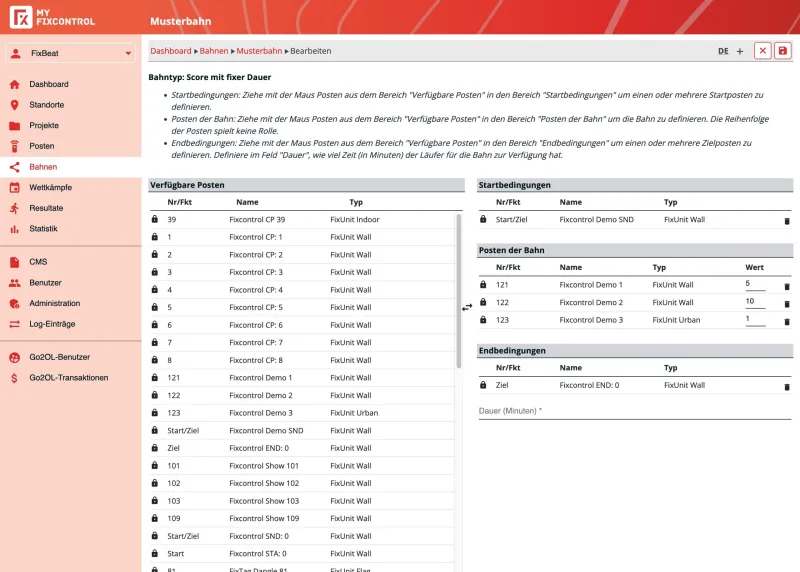Edit the Wert field for post 123
800x572 pixels.
coord(755,319)
